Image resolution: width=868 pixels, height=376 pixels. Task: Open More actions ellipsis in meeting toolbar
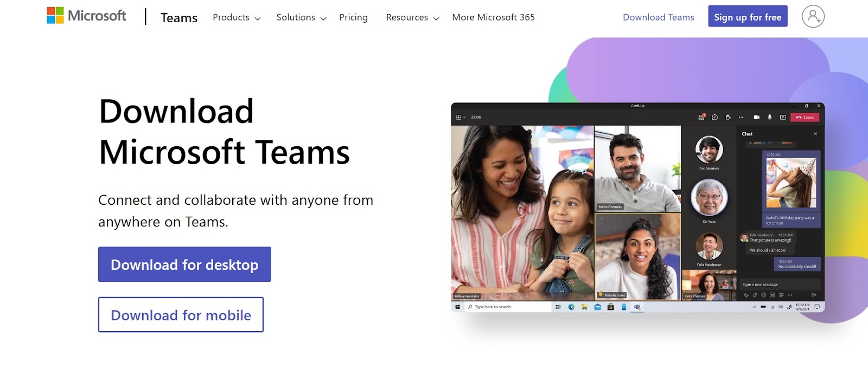coord(741,117)
